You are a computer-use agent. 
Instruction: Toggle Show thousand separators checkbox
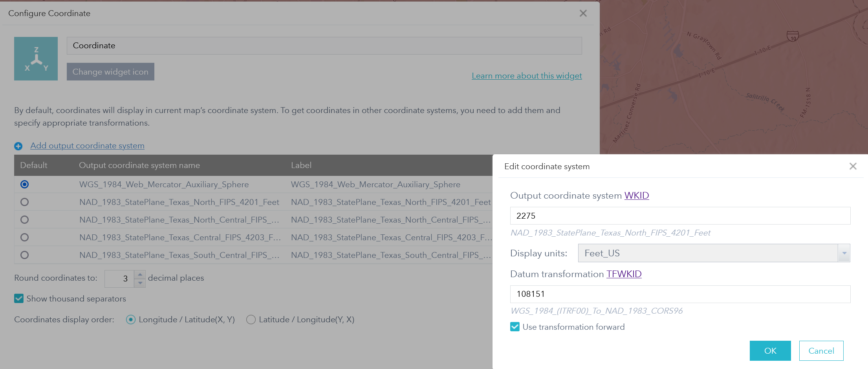19,299
